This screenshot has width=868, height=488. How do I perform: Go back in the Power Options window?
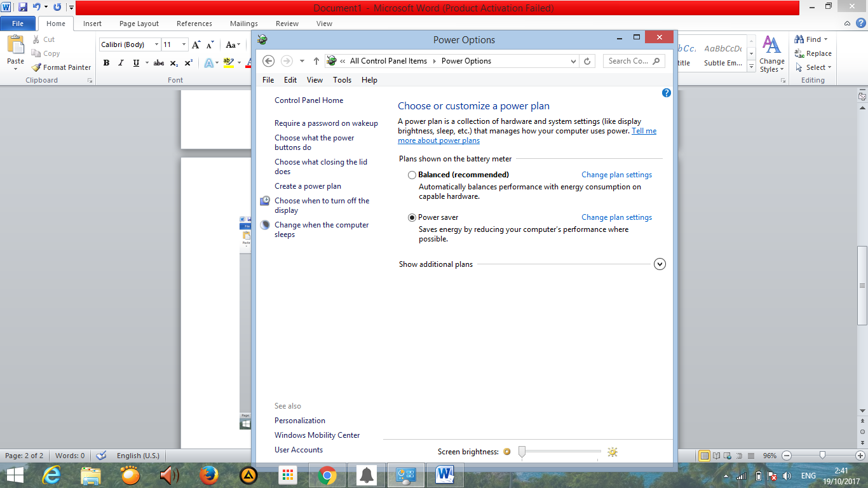pos(268,61)
